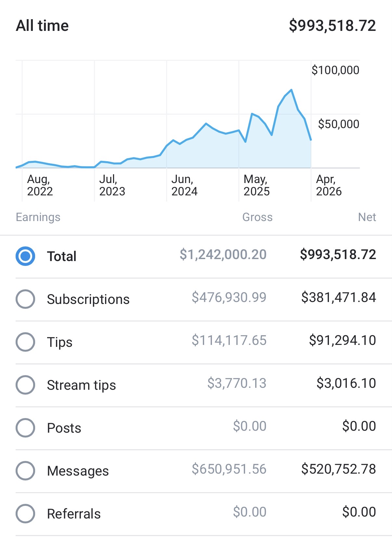Select the Stream tips radio button
Image resolution: width=392 pixels, height=538 pixels.
coord(25,385)
